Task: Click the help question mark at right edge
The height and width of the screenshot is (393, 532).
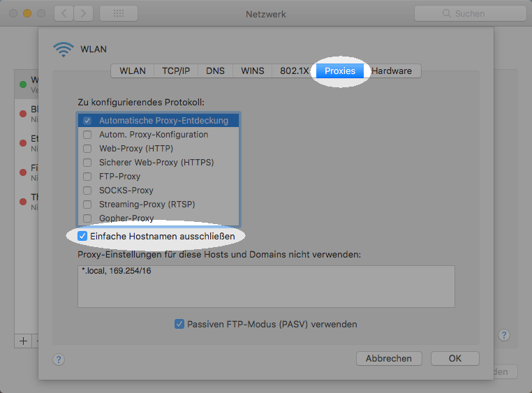Action: pyautogui.click(x=504, y=335)
